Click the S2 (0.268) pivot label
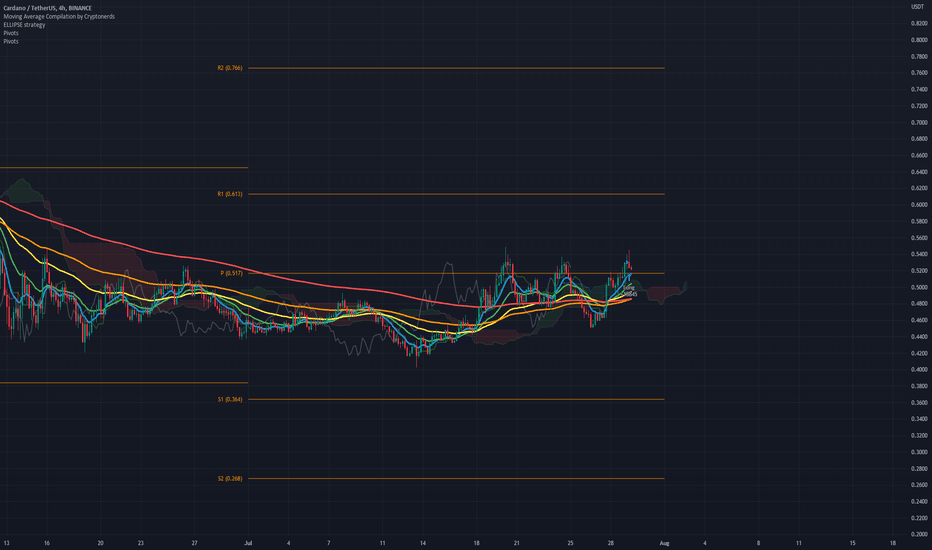 tap(230, 479)
